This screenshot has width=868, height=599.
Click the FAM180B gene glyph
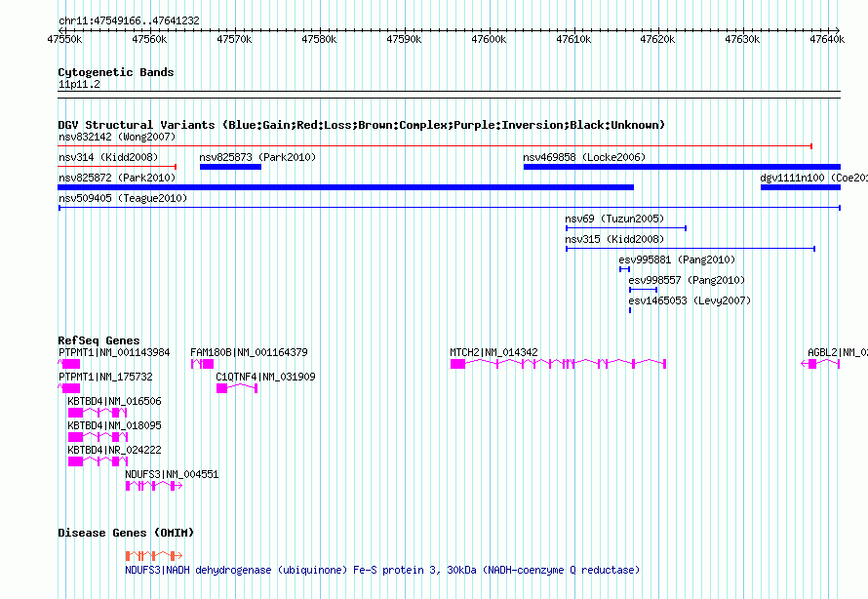point(202,364)
